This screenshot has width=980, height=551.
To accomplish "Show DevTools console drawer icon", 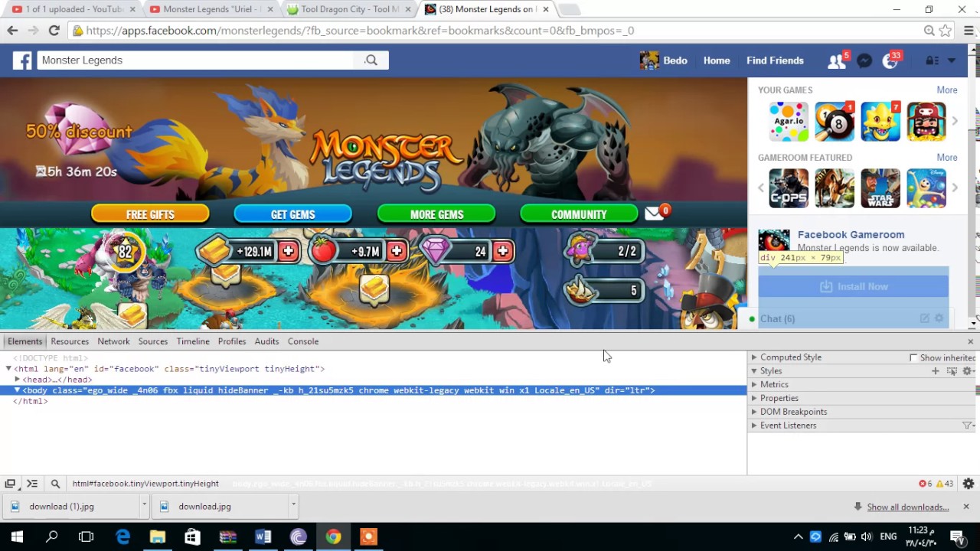I will coord(32,484).
